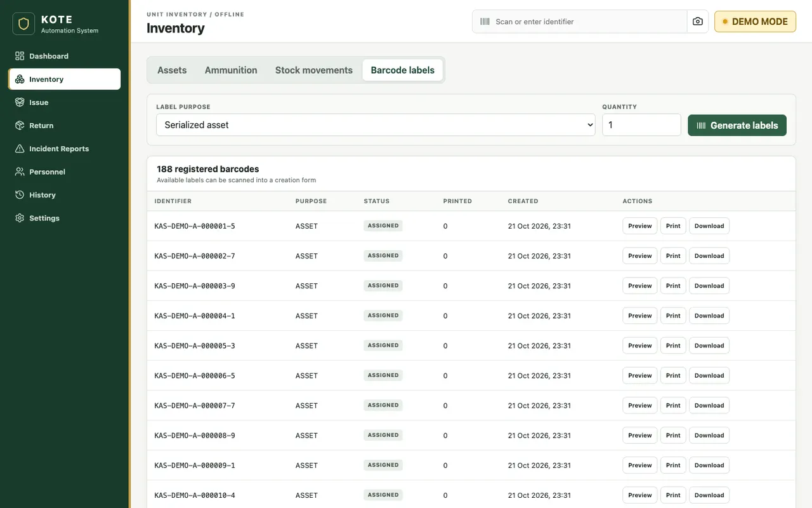The width and height of the screenshot is (812, 508).
Task: Click the Settings gear icon in sidebar
Action: coord(20,218)
